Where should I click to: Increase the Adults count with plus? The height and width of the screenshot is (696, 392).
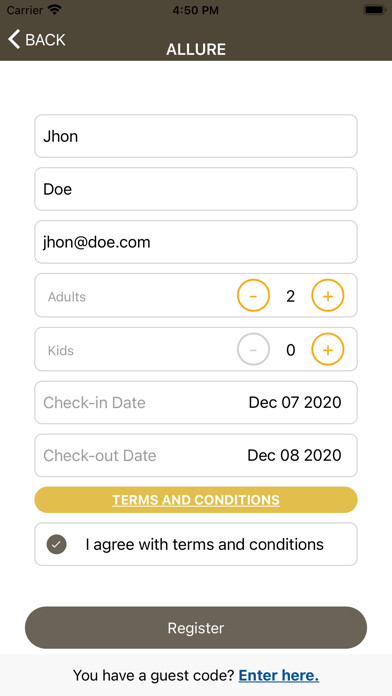pyautogui.click(x=328, y=295)
